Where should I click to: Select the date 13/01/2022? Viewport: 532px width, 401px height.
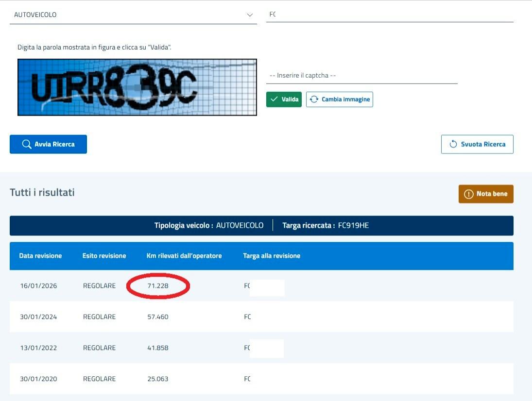[38, 348]
